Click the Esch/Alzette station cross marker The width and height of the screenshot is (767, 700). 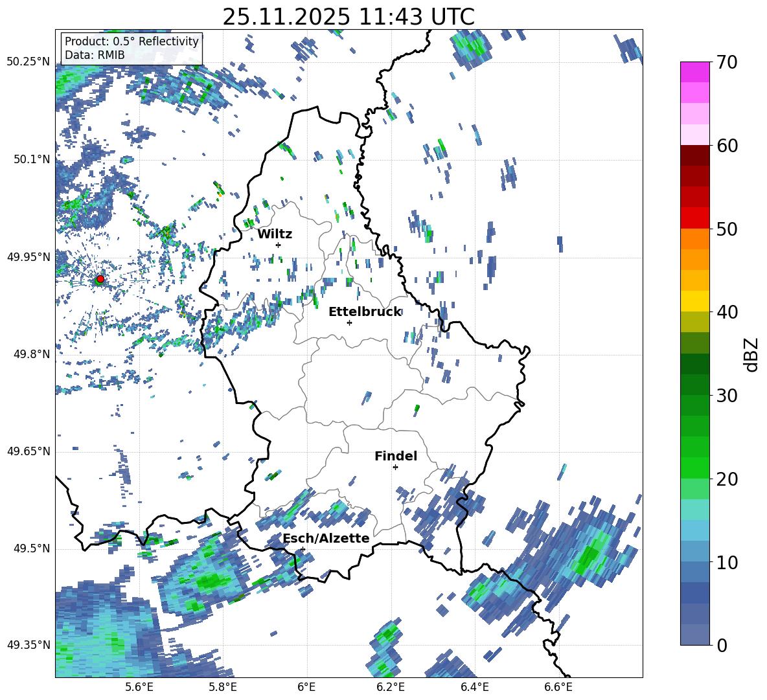point(303,549)
